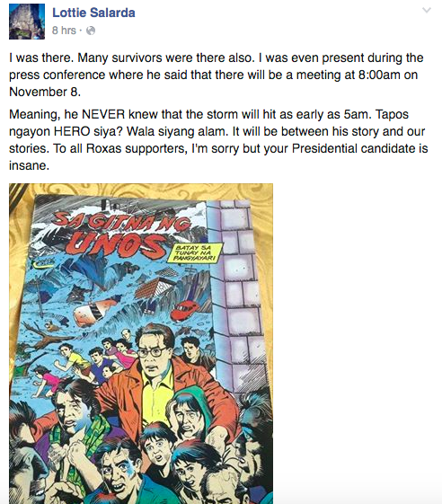The height and width of the screenshot is (504, 442).
Task: Click the globe public audience icon
Action: tap(91, 31)
